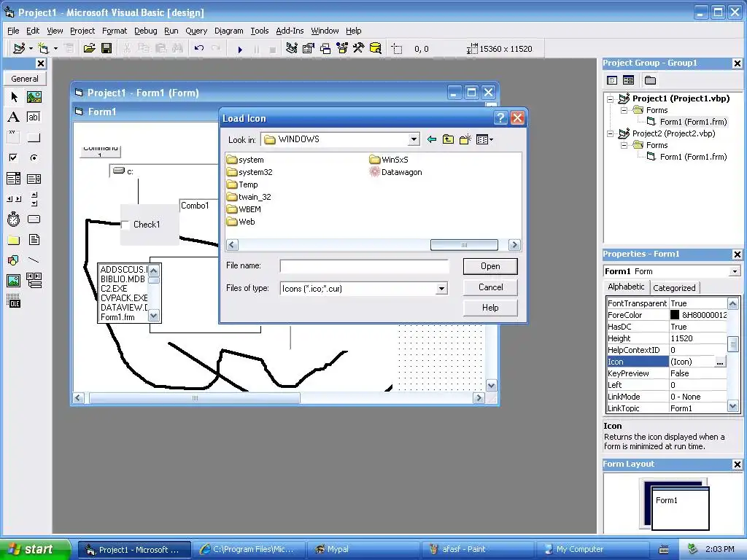Click the Open Project toolbar icon
This screenshot has height=560, width=747.
pos(90,48)
